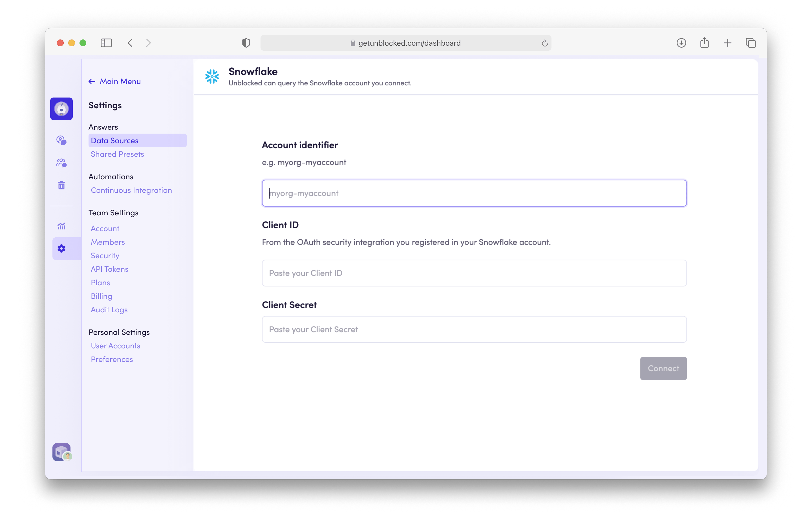Open Billing page
812x513 pixels.
pos(101,296)
